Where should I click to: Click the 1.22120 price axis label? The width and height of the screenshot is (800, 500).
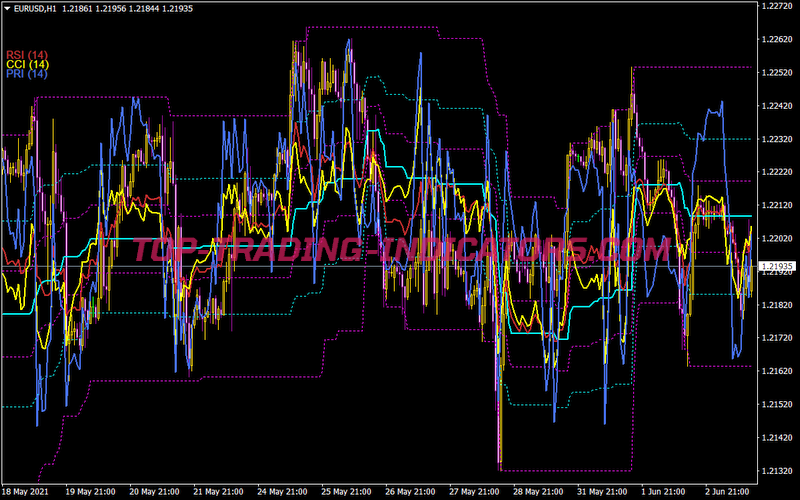pyautogui.click(x=778, y=205)
